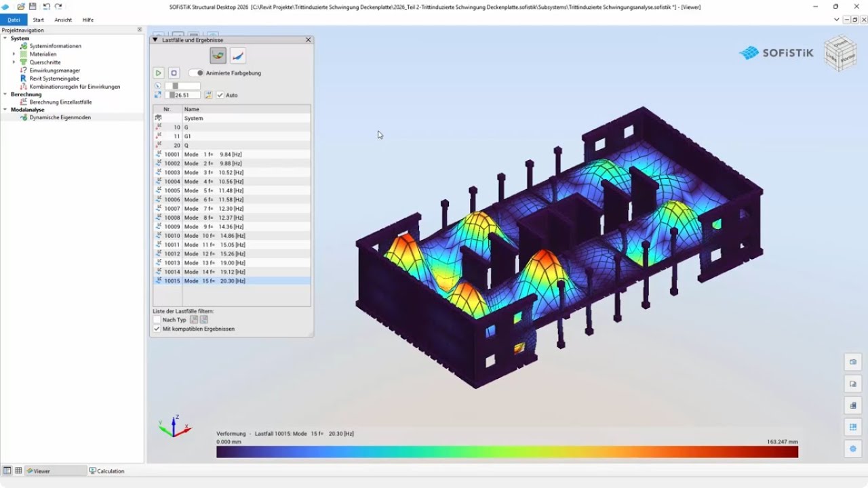868x488 pixels.
Task: Collapse the Modalanalyse tree node
Action: (x=5, y=110)
